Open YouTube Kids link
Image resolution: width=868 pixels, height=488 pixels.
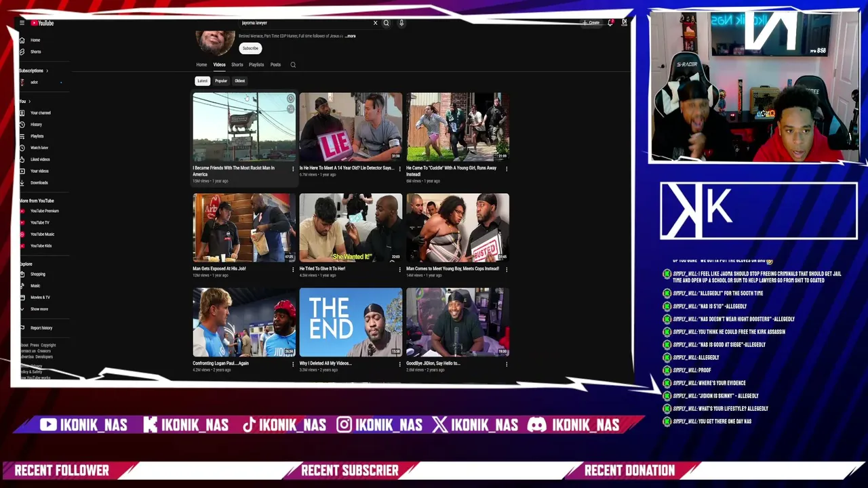tap(41, 245)
